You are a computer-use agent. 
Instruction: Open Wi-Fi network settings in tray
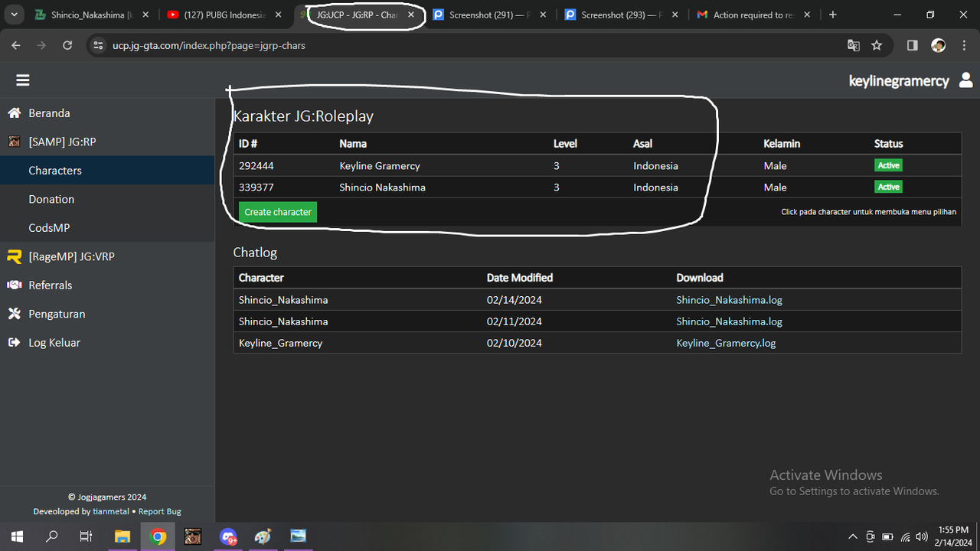coord(905,536)
